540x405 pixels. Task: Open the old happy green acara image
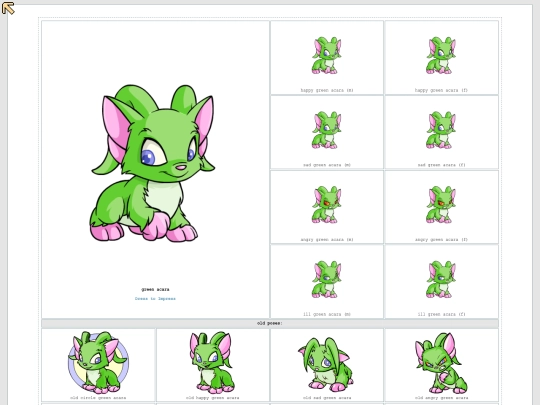(x=212, y=362)
